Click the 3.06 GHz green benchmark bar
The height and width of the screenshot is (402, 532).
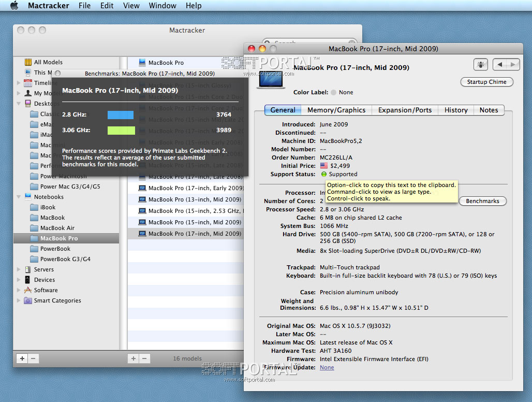[121, 131]
